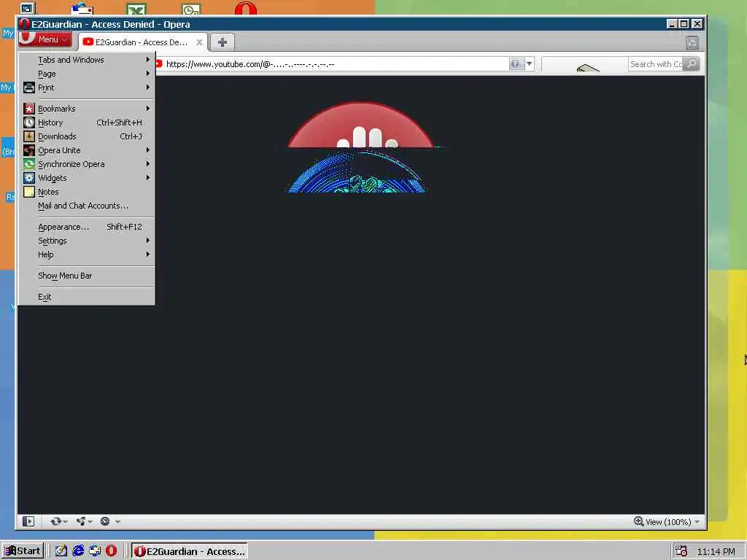Viewport: 747px width, 560px height.
Task: Open a new tab with plus button
Action: (x=222, y=42)
